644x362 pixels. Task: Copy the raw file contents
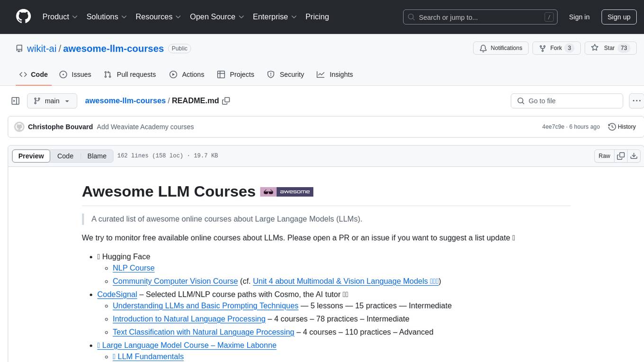point(620,156)
